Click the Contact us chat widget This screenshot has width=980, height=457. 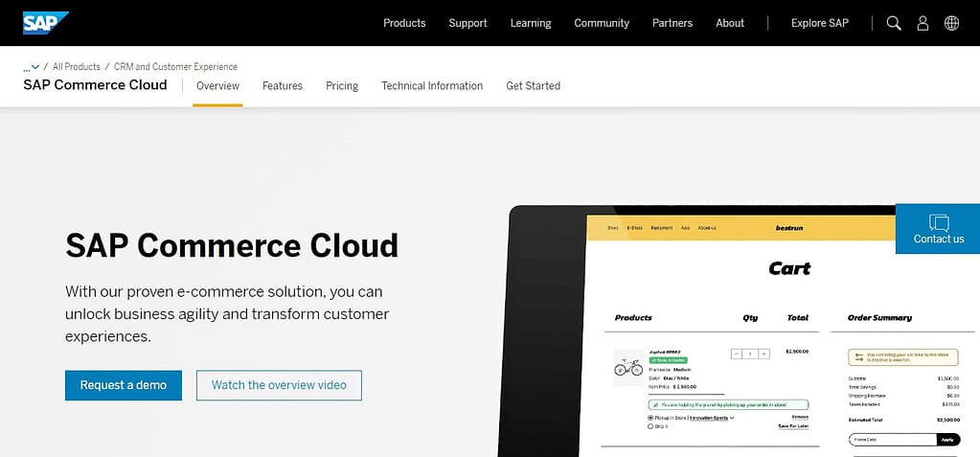click(x=938, y=229)
